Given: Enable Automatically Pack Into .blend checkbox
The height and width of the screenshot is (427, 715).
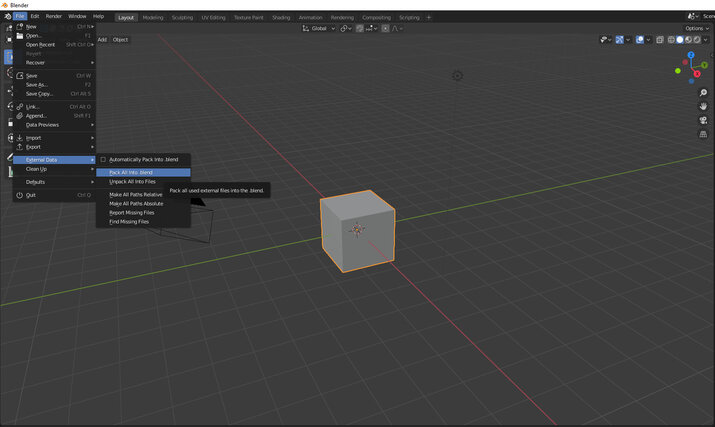Looking at the screenshot, I should (x=103, y=160).
